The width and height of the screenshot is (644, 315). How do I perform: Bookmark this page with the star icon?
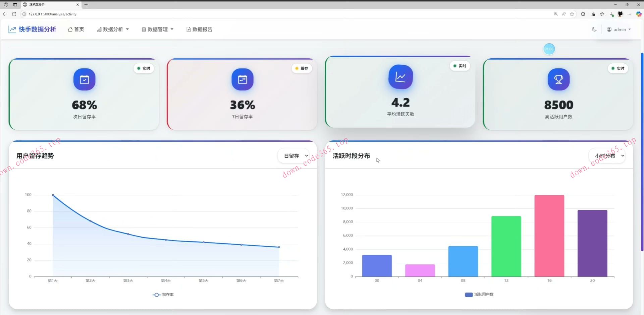[x=572, y=14]
